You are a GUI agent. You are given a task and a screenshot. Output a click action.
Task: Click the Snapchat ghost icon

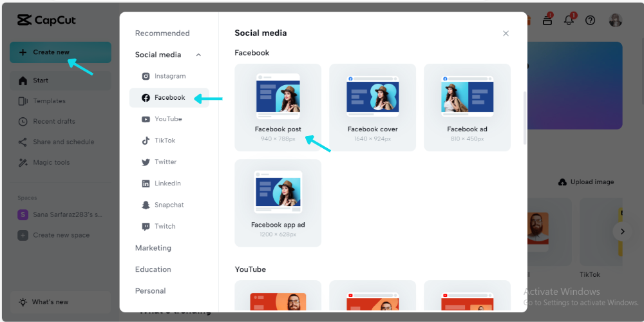pyautogui.click(x=146, y=205)
